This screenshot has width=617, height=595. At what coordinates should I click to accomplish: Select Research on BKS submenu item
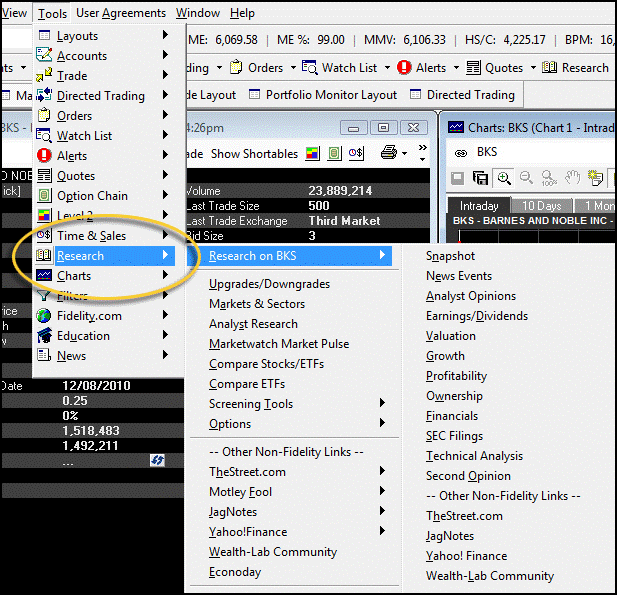(x=290, y=256)
